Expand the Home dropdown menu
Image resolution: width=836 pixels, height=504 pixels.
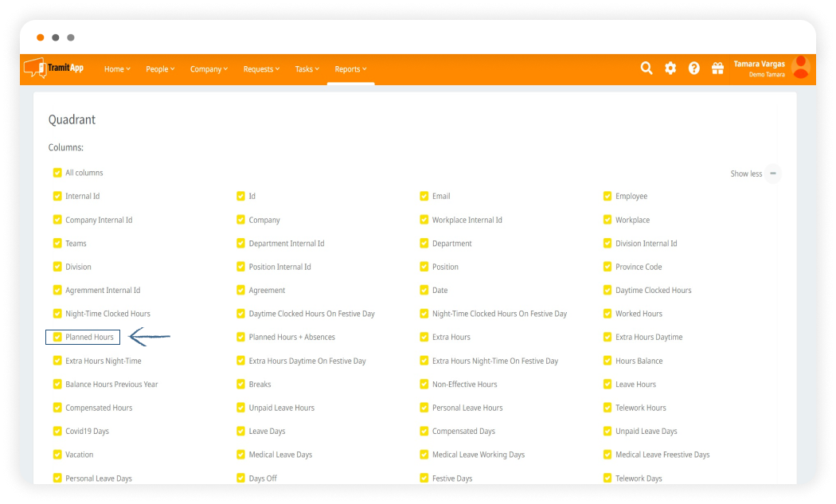[117, 69]
